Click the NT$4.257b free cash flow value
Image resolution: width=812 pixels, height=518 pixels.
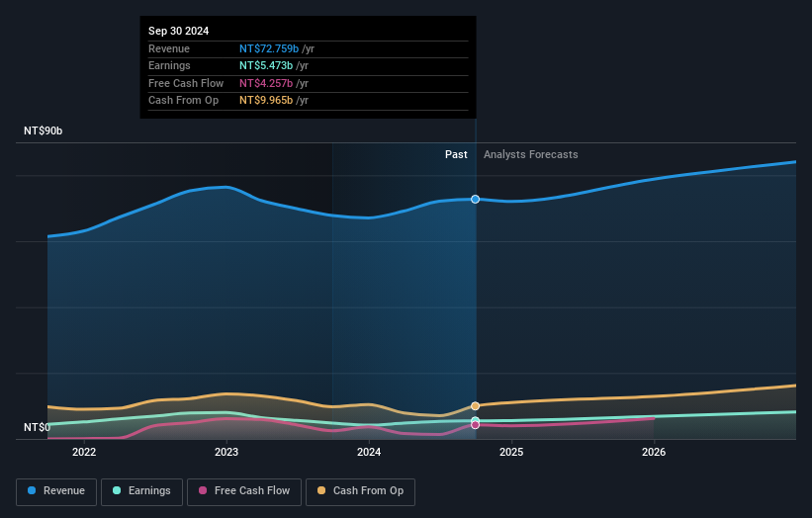[266, 83]
